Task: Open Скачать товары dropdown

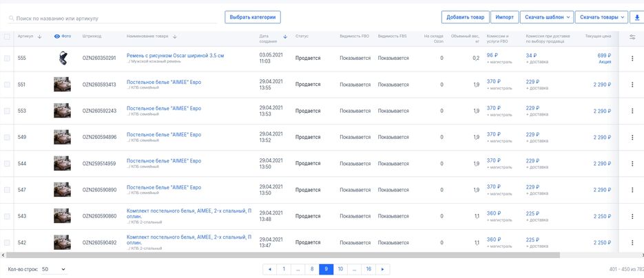Action: [x=602, y=17]
